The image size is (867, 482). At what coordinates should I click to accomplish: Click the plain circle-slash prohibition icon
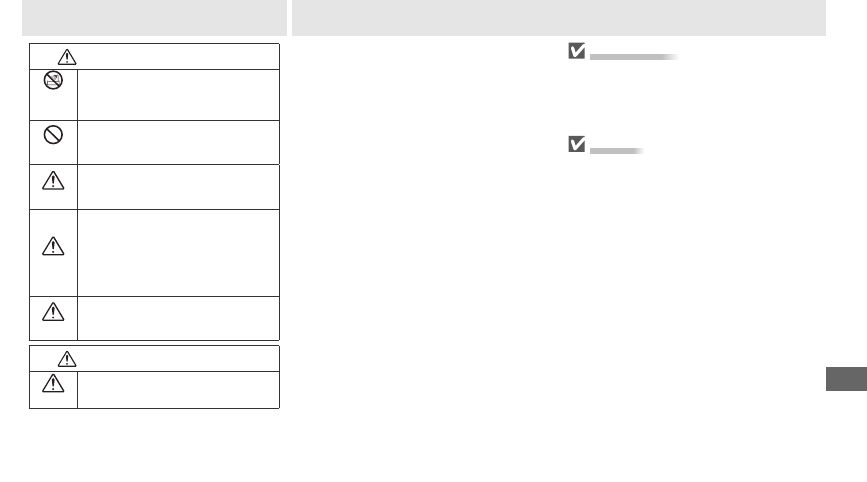point(53,134)
